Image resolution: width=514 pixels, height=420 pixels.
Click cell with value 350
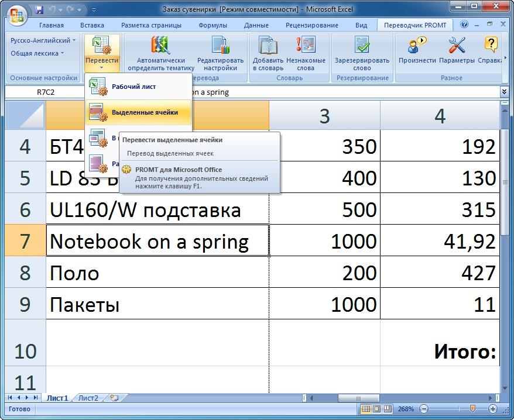(324, 146)
